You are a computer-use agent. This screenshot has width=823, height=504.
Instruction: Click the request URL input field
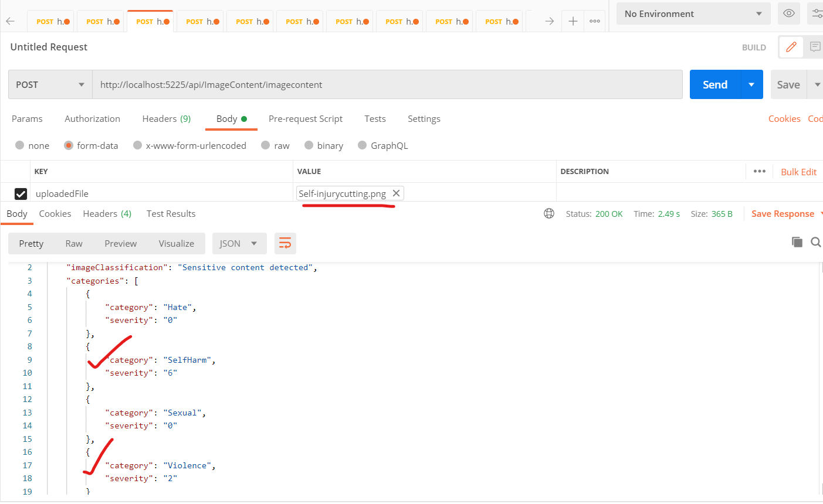point(387,84)
